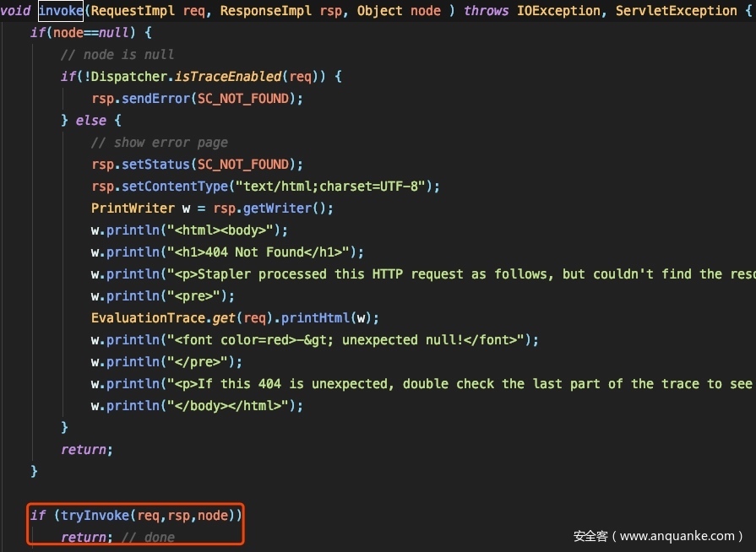The width and height of the screenshot is (756, 552).
Task: Click the '// node is null' comment
Action: click(x=117, y=54)
